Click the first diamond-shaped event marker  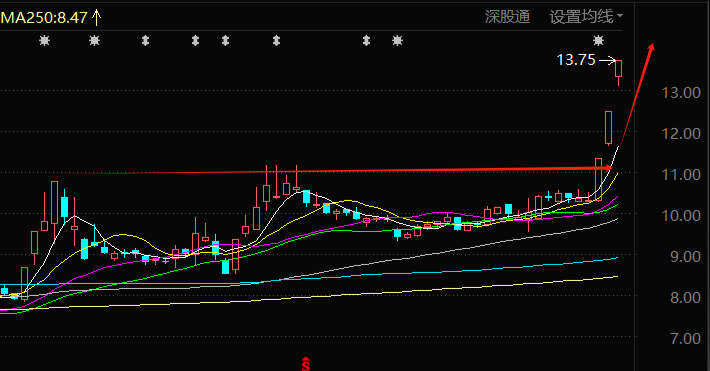click(x=145, y=41)
